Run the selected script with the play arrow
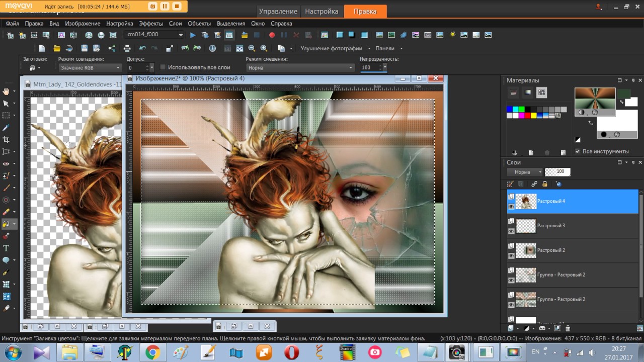 point(193,35)
